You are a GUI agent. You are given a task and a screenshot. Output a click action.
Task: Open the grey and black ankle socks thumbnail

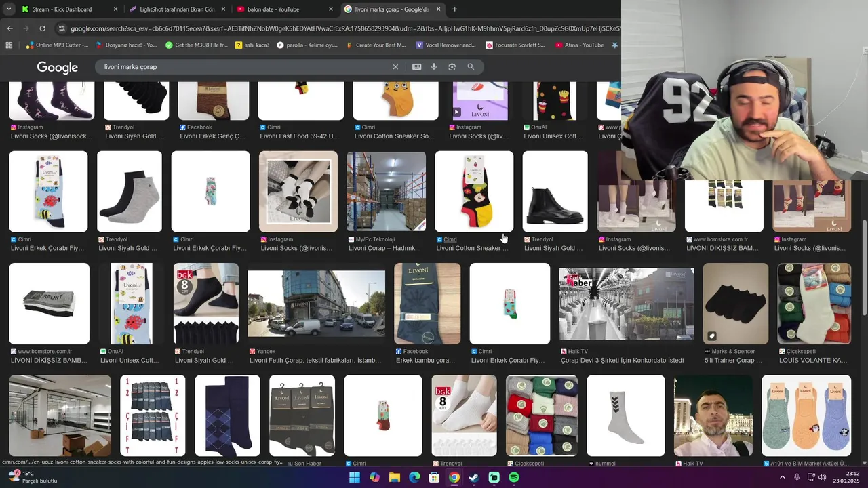tap(129, 191)
